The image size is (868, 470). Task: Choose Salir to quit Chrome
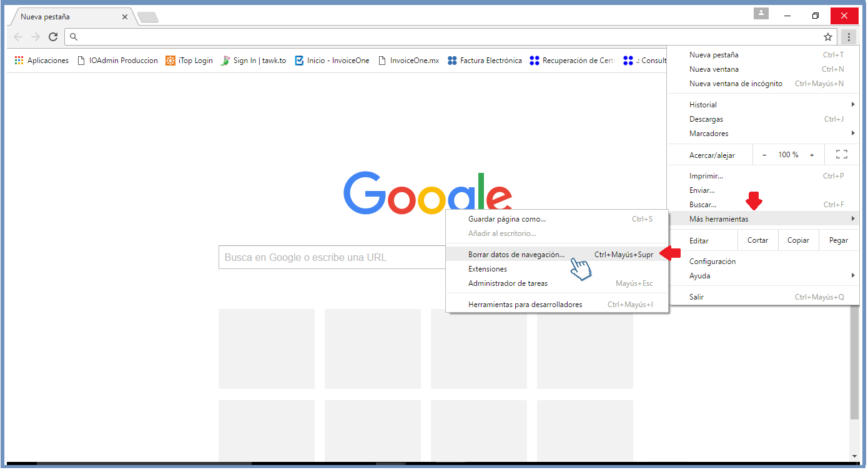click(x=763, y=297)
